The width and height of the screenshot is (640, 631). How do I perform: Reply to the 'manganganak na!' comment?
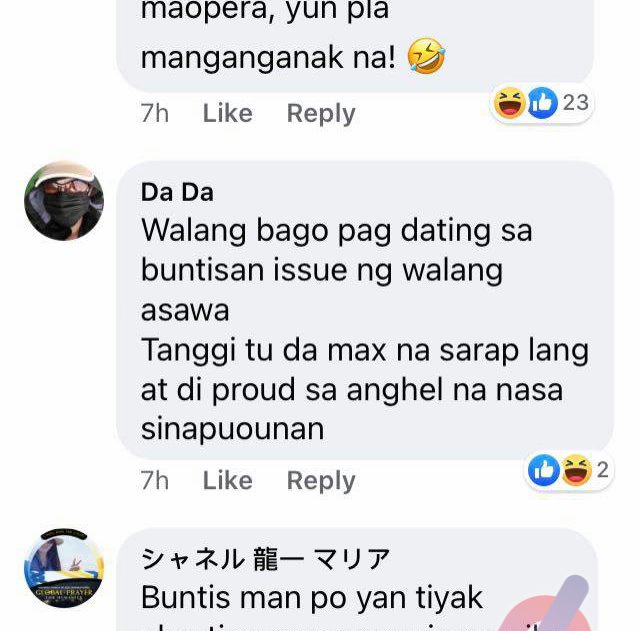(x=321, y=113)
